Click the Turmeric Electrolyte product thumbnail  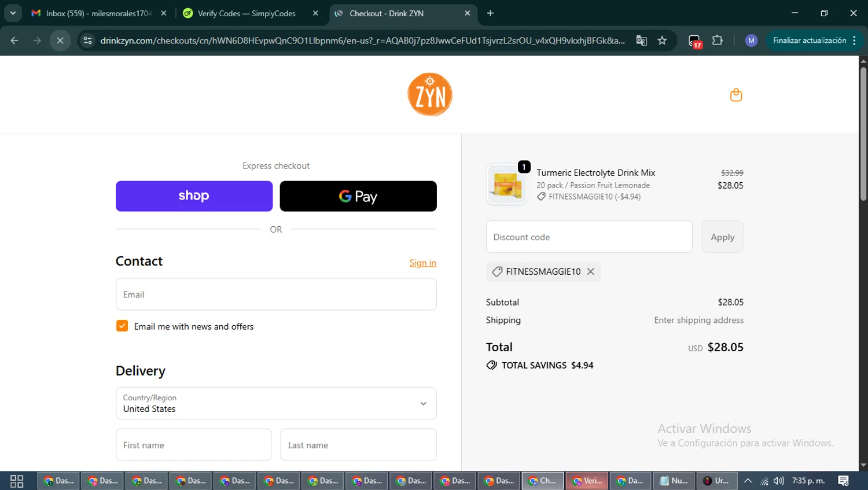[x=507, y=185]
